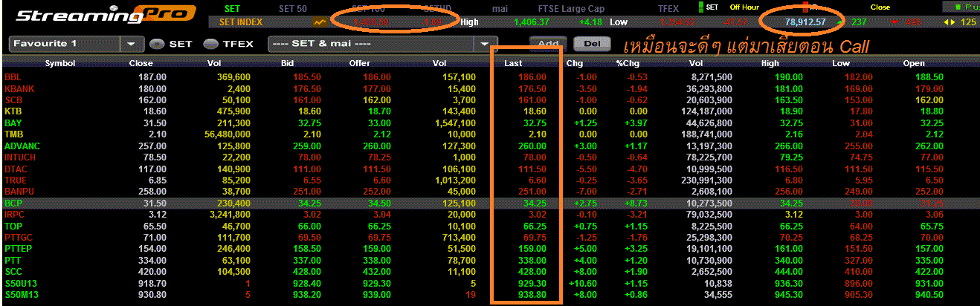980x306 pixels.
Task: Sort by the Symbol column header
Action: [x=60, y=63]
